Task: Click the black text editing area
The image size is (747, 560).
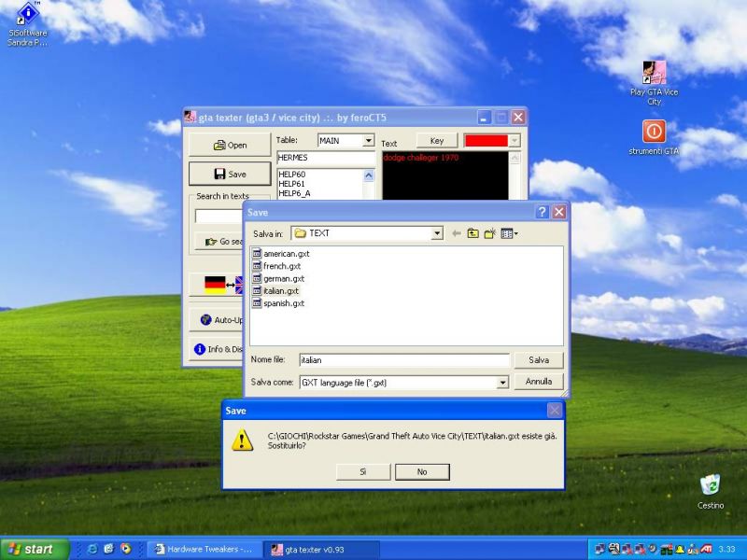Action: click(445, 176)
